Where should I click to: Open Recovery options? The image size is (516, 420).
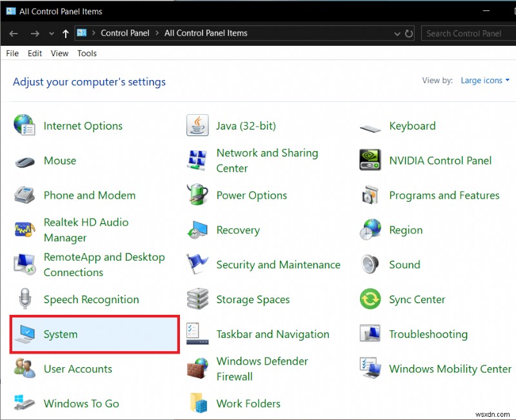pos(238,230)
